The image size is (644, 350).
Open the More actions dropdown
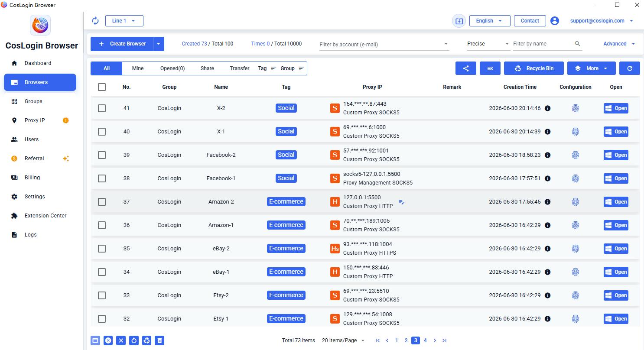(592, 68)
